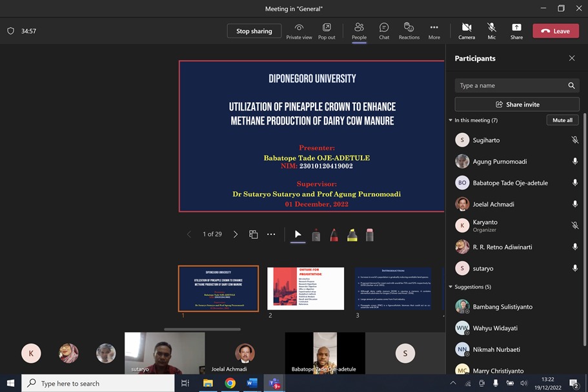This screenshot has width=588, height=392.
Task: Switch to Private view
Action: click(299, 30)
